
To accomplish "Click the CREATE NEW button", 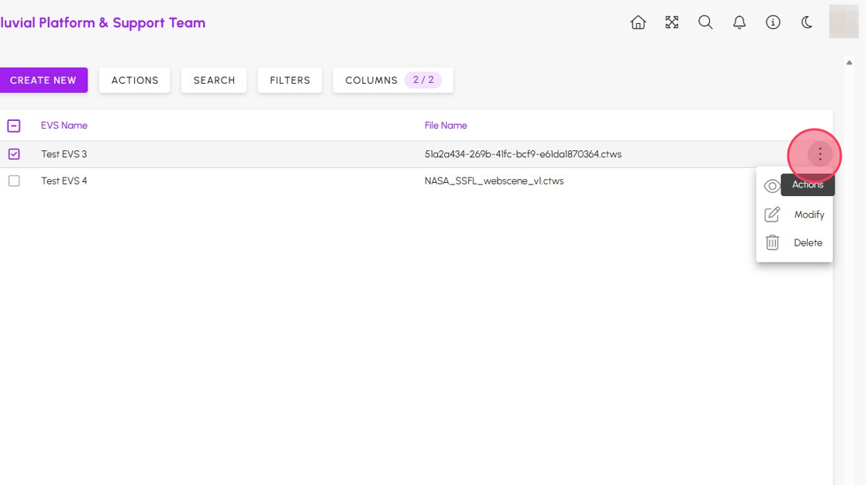I will [x=43, y=81].
